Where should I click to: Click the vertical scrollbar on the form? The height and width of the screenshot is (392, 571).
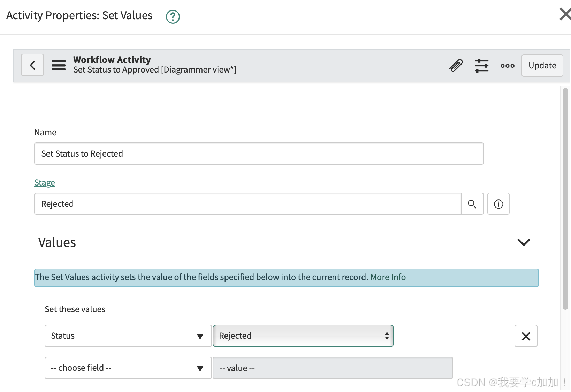click(x=565, y=199)
